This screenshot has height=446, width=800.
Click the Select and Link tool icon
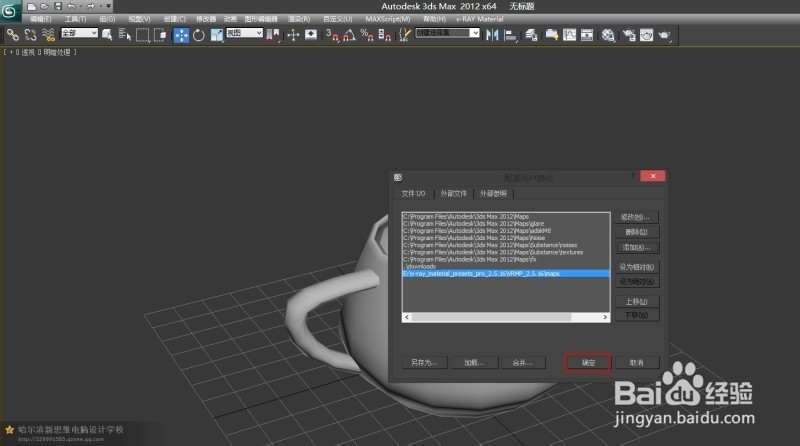pyautogui.click(x=13, y=34)
